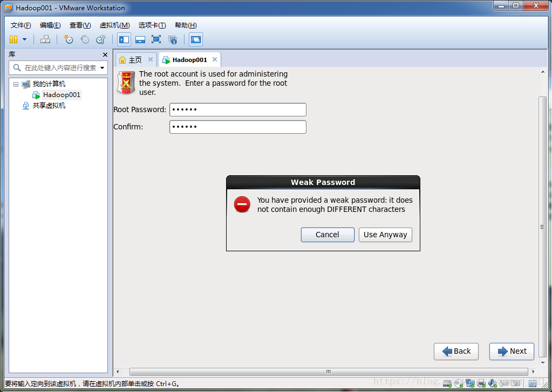Select Hadoop001 in the library tree
This screenshot has height=392, width=552.
click(62, 95)
